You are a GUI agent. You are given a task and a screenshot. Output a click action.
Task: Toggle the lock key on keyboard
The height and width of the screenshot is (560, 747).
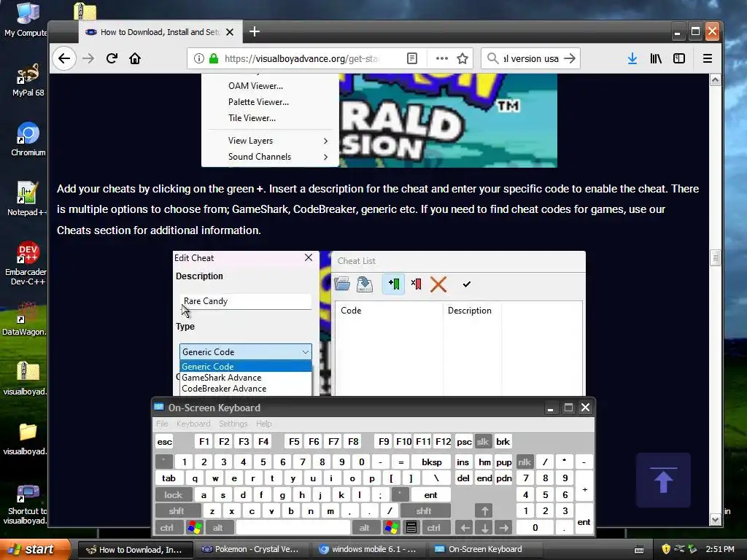pyautogui.click(x=174, y=495)
